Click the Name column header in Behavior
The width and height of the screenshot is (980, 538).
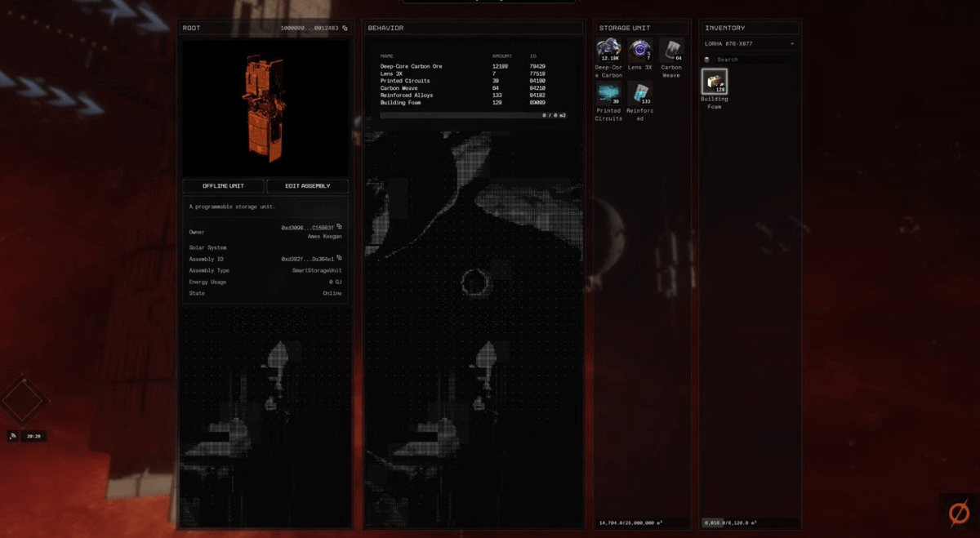point(386,56)
